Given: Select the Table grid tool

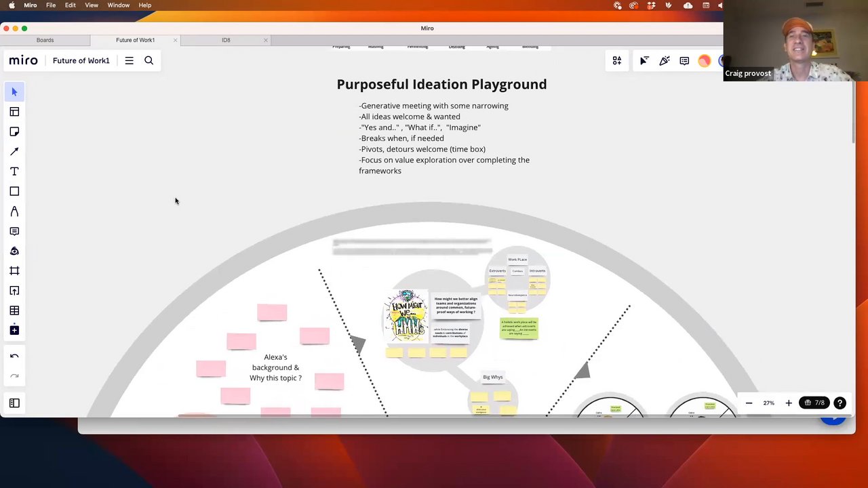Looking at the screenshot, I should click(14, 310).
